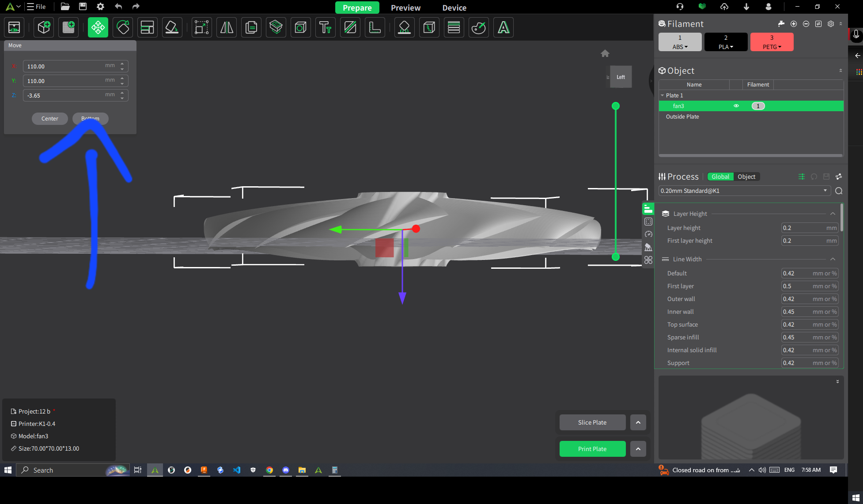
Task: Toggle fan3 visibility eye
Action: 736,106
